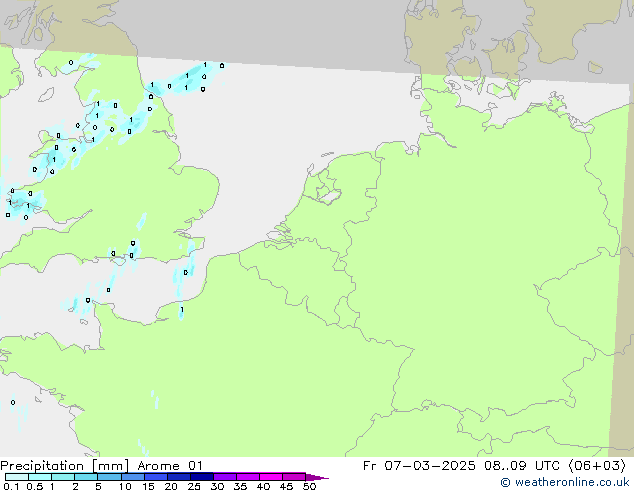This screenshot has width=634, height=490.
Task: Click the Precipitation [mm] Arome 01 title
Action: pos(102,465)
